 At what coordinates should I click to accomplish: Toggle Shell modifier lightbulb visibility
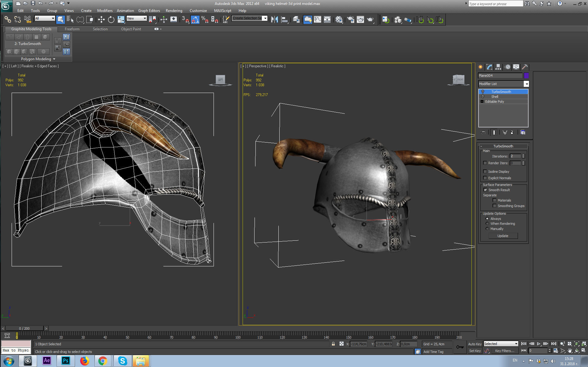(x=483, y=97)
